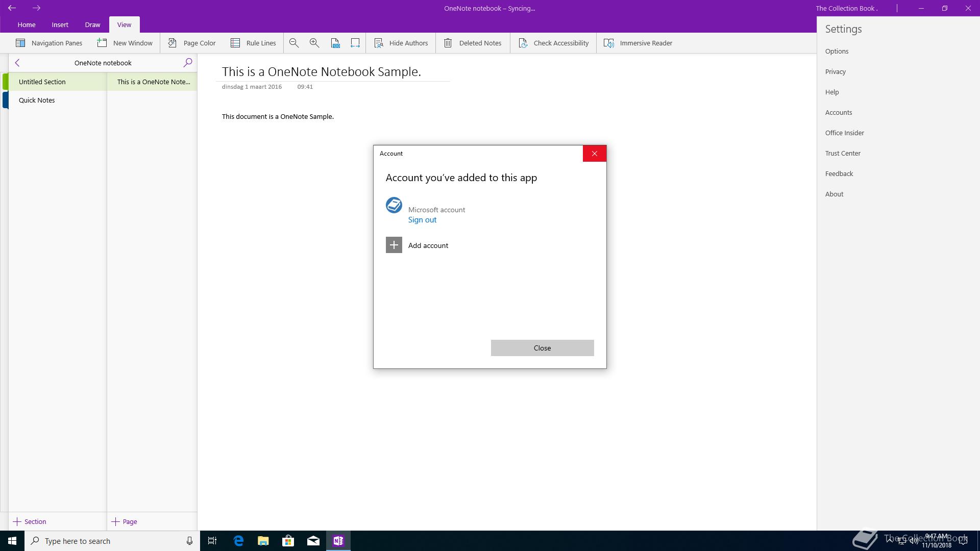Click OneNote taskbar icon
Viewport: 980px width, 551px height.
[338, 541]
